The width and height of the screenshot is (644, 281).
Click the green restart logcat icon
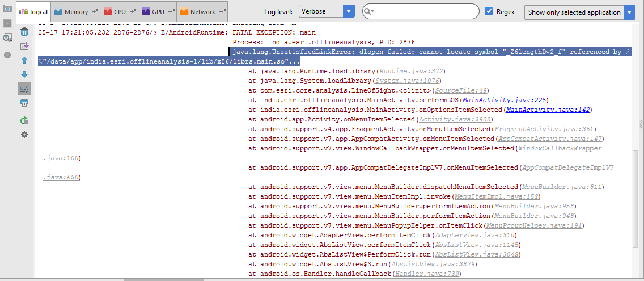(x=24, y=120)
